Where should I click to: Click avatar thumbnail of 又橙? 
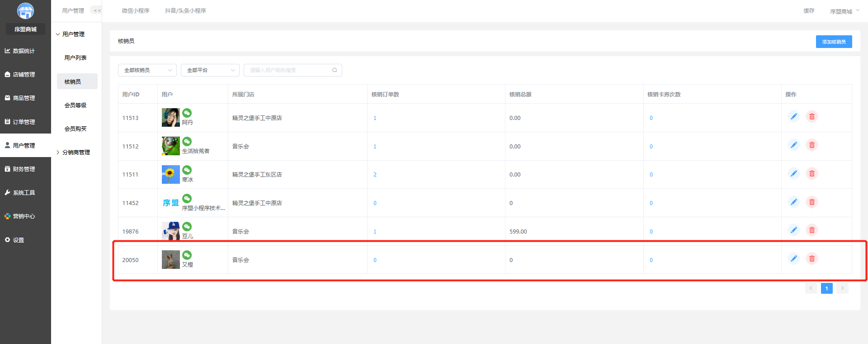coord(171,260)
